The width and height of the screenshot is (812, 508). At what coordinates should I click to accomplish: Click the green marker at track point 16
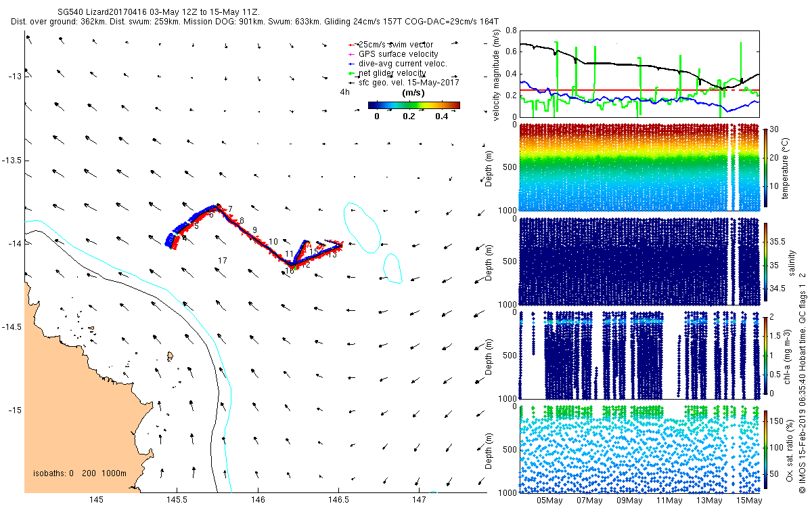pos(292,269)
